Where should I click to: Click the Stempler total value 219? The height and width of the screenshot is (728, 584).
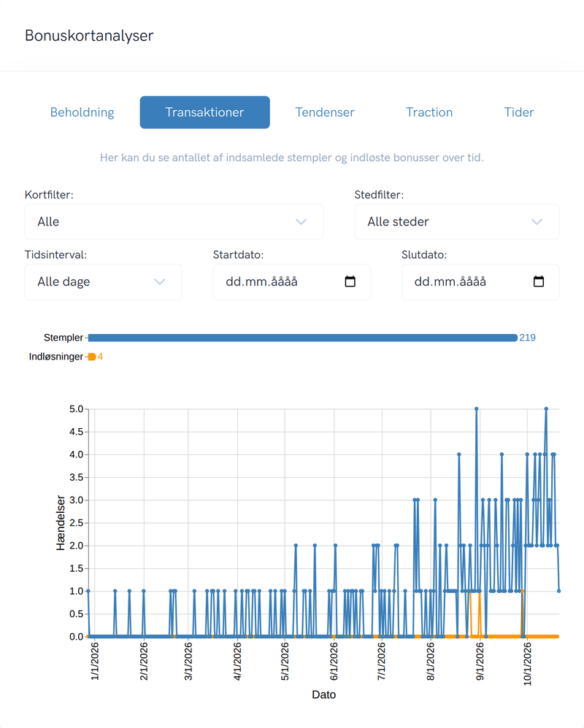point(527,338)
